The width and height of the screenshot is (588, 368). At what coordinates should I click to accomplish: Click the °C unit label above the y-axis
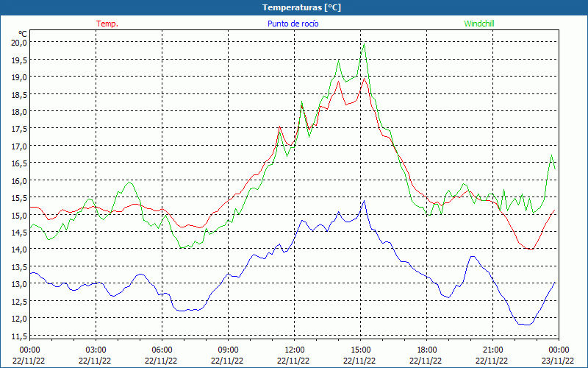[23, 34]
